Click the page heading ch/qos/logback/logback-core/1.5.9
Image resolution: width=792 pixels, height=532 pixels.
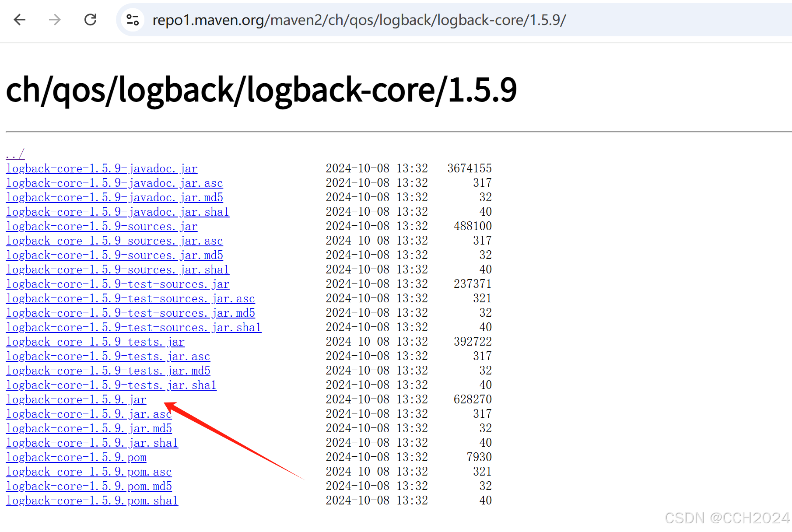pos(261,90)
